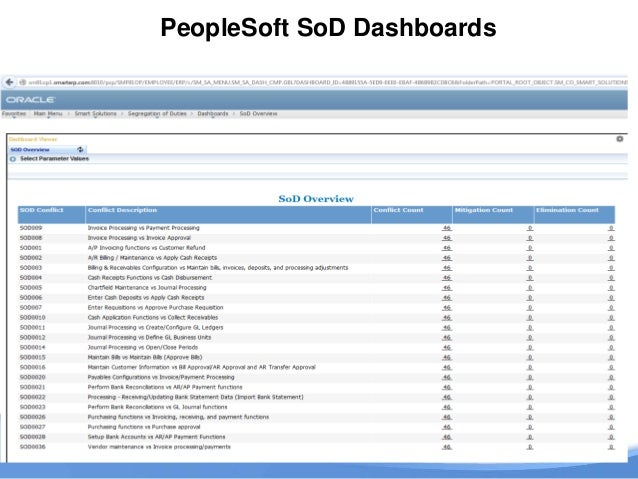Screen dimensions: 638x479
Task: Open mitigation count for SOD0022 row
Action: (x=530, y=397)
